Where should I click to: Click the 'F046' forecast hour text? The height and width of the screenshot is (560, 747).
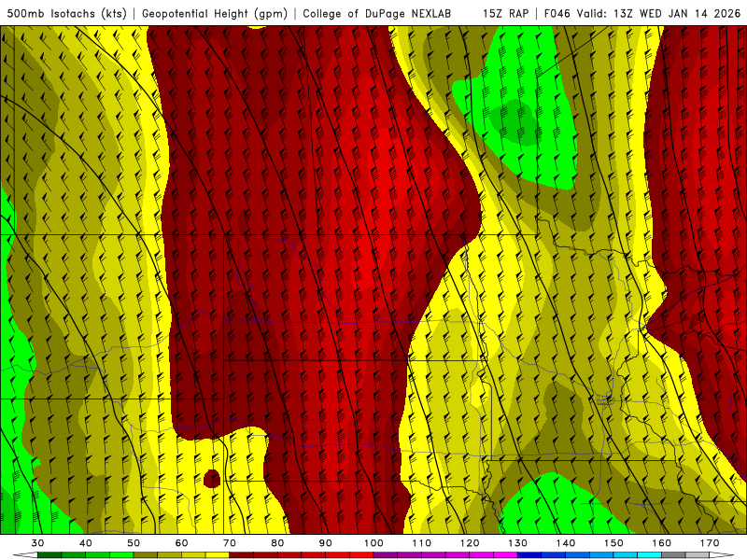557,14
